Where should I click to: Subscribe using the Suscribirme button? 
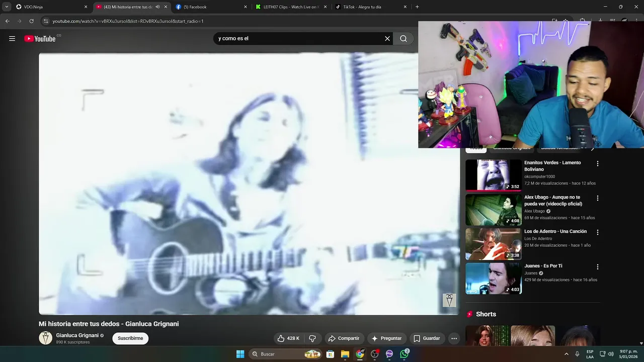[x=130, y=338]
